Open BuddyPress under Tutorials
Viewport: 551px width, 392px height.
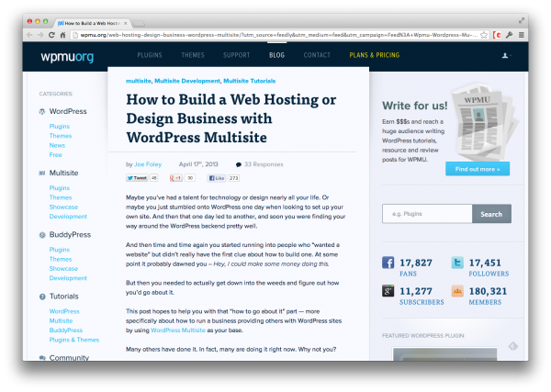(x=66, y=330)
